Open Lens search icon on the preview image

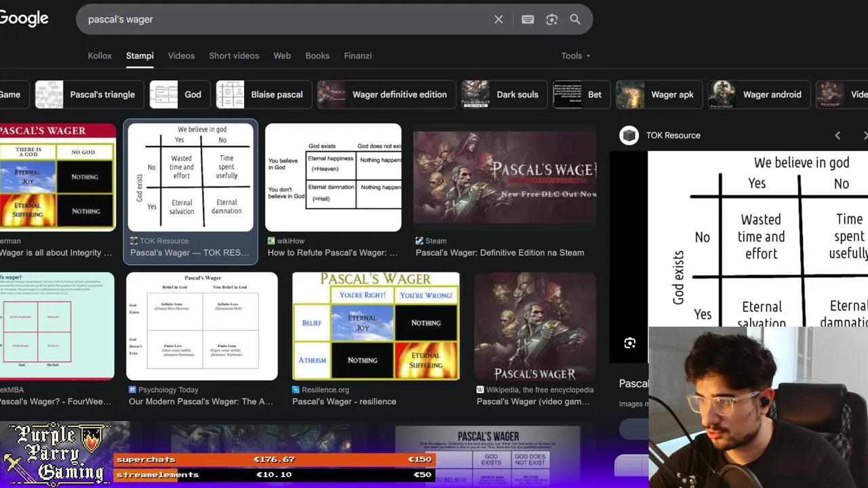(630, 343)
